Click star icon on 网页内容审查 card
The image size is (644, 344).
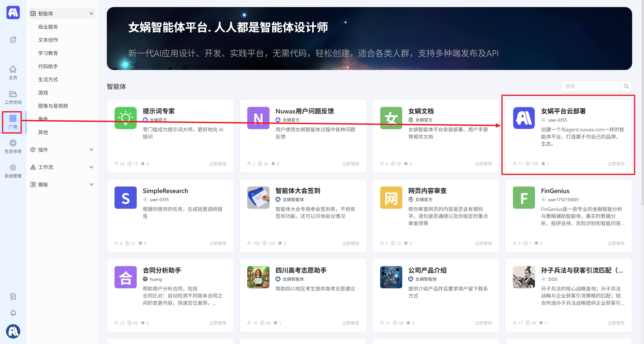[x=406, y=243]
